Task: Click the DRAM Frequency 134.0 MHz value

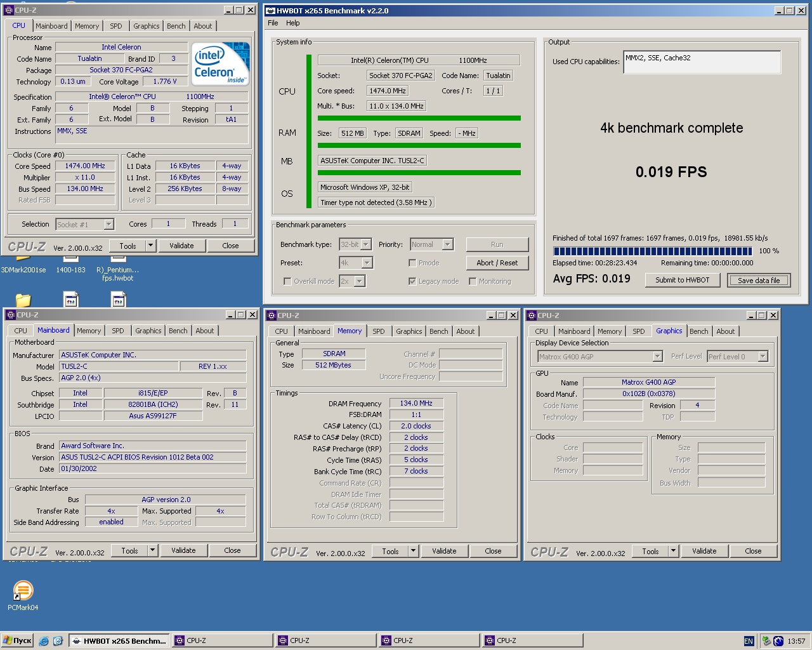Action: (416, 403)
